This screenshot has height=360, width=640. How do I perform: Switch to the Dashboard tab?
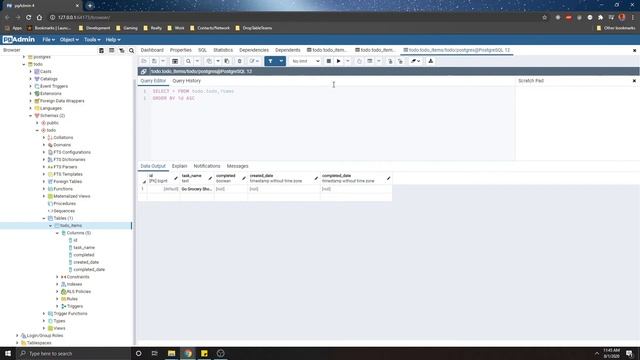pyautogui.click(x=152, y=50)
